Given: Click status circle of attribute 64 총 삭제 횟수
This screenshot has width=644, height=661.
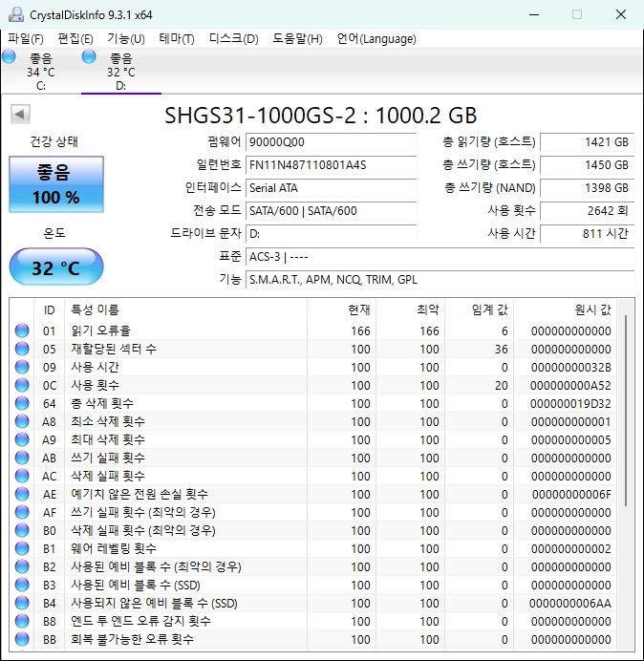Looking at the screenshot, I should [22, 403].
